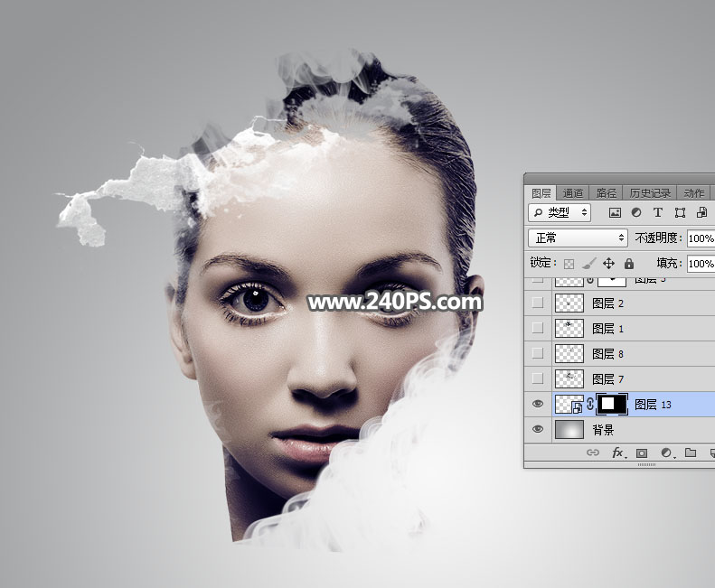Open the 类型 layer filter dropdown
This screenshot has height=588, width=715.
(560, 213)
